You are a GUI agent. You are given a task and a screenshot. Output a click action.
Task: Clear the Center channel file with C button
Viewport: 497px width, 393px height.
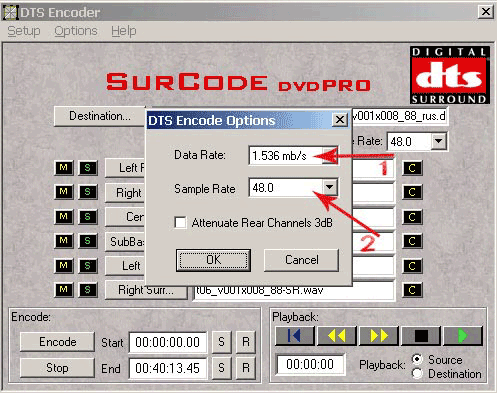pyautogui.click(x=412, y=217)
